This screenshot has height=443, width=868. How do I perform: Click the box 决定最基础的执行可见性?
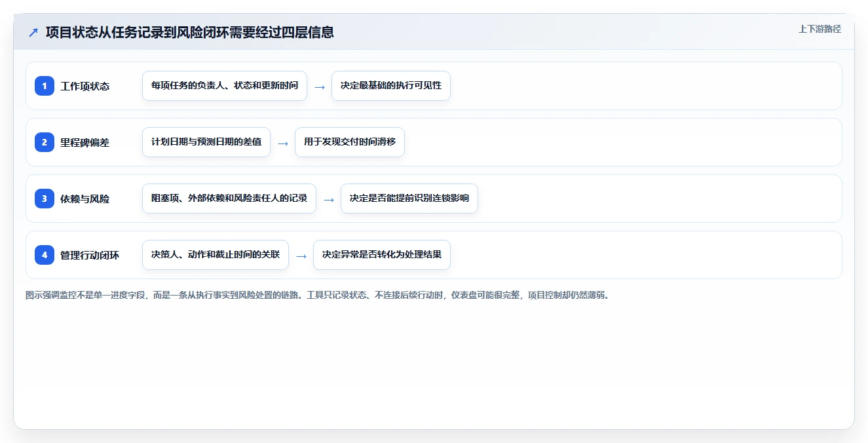391,86
